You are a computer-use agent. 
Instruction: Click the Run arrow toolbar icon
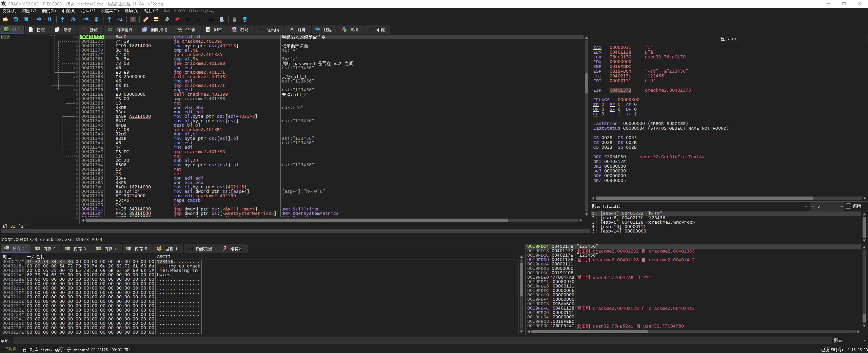pos(39,19)
